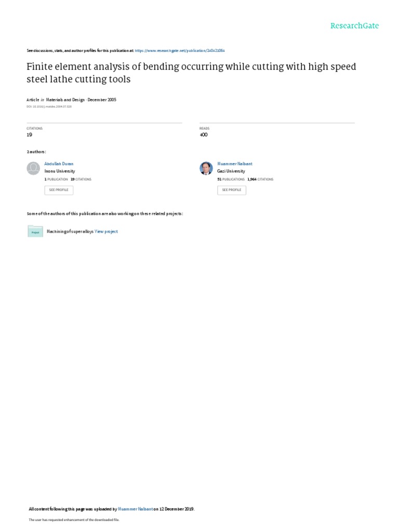The image size is (399, 532).
Task: Click the DOI text below the article info
Action: [x=49, y=107]
